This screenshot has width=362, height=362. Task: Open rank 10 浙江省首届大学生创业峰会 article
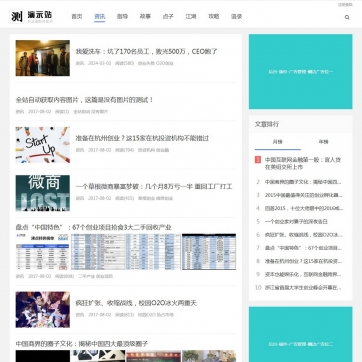pyautogui.click(x=303, y=287)
